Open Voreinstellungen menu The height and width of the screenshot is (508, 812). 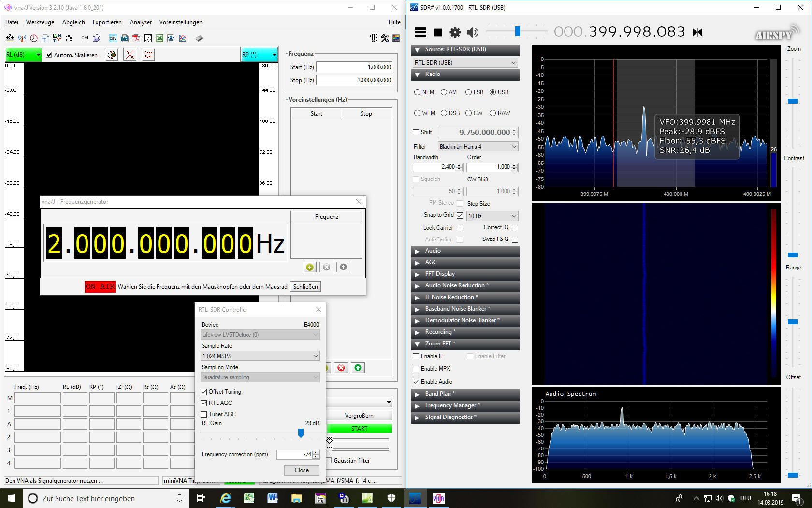181,22
